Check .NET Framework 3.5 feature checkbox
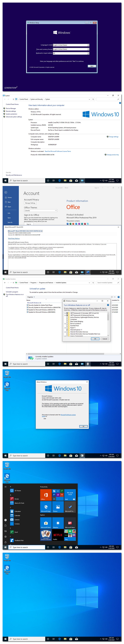Viewport: 124px width, 644px height. pos(67,313)
